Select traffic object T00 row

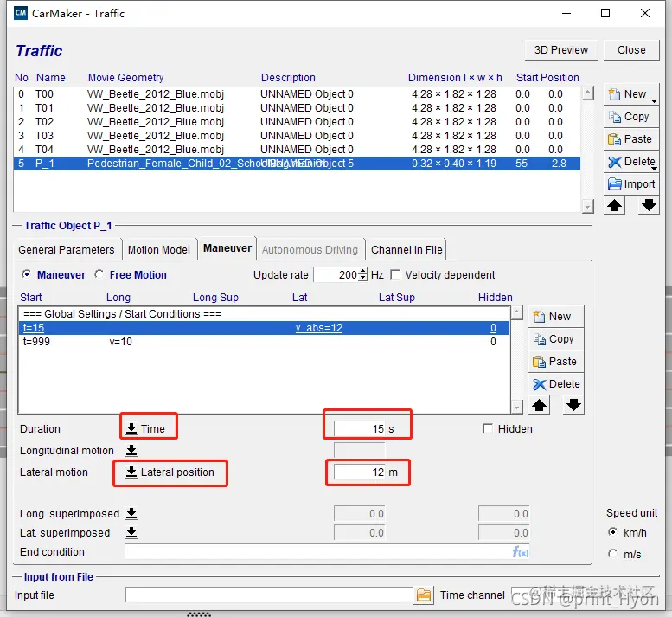pos(297,94)
